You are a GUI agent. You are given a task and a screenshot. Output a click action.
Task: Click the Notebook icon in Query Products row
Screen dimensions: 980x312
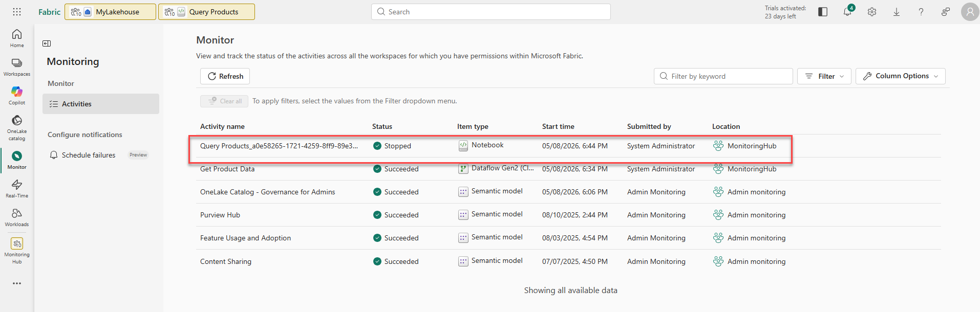[463, 146]
